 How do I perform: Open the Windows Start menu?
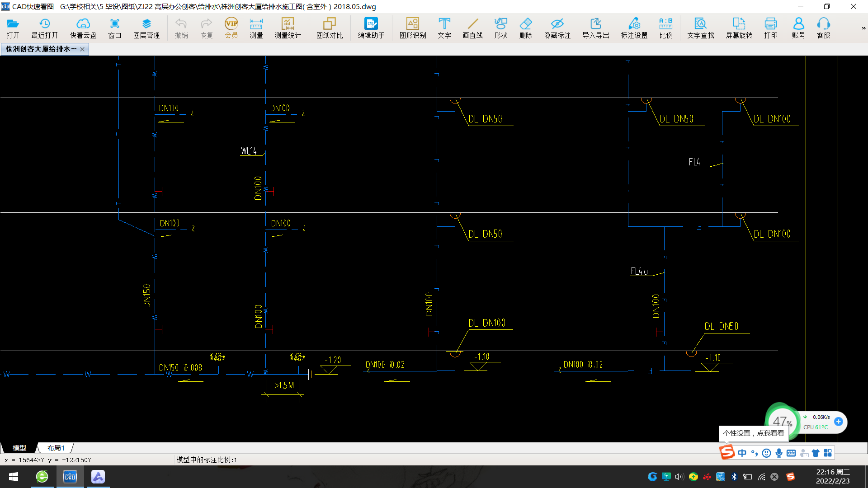click(14, 477)
